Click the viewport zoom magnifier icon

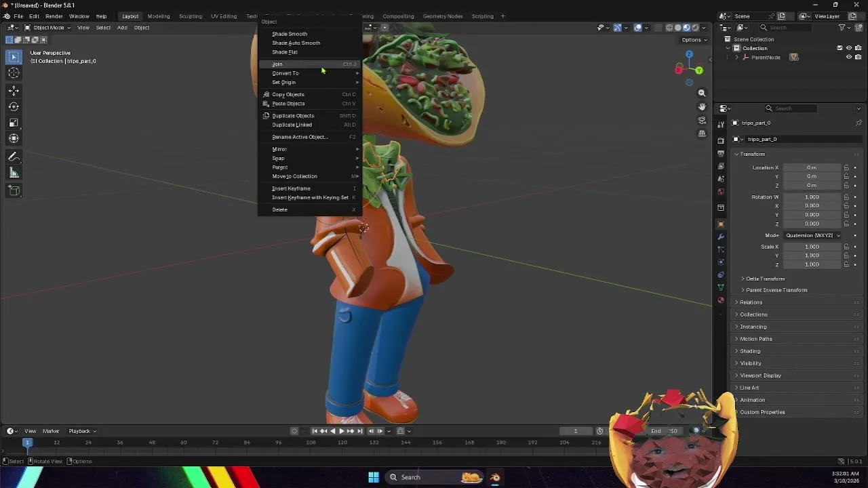click(702, 93)
